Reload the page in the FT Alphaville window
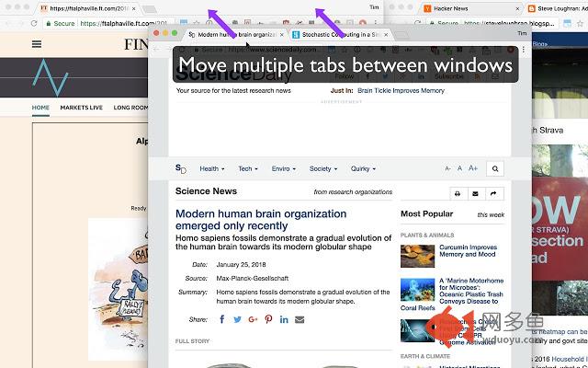588x368 pixels. pos(34,23)
